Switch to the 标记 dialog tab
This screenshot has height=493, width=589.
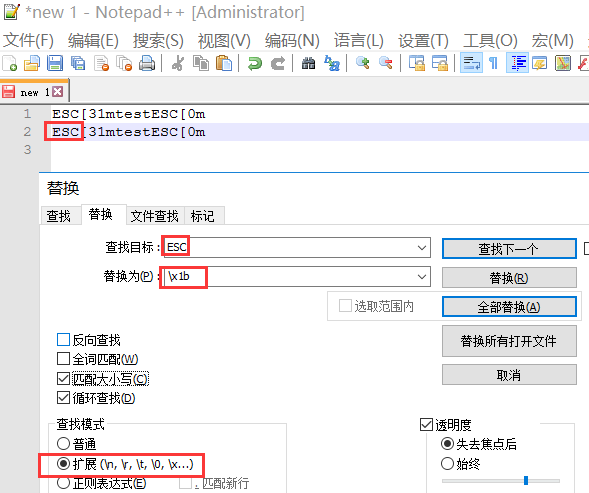coord(204,216)
